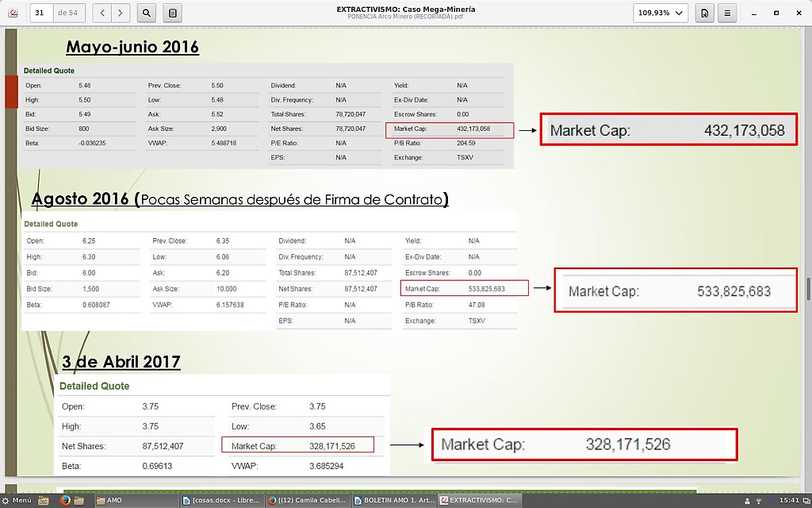Open the search (magnifier) tool
Image resolution: width=812 pixels, height=508 pixels.
(x=146, y=13)
